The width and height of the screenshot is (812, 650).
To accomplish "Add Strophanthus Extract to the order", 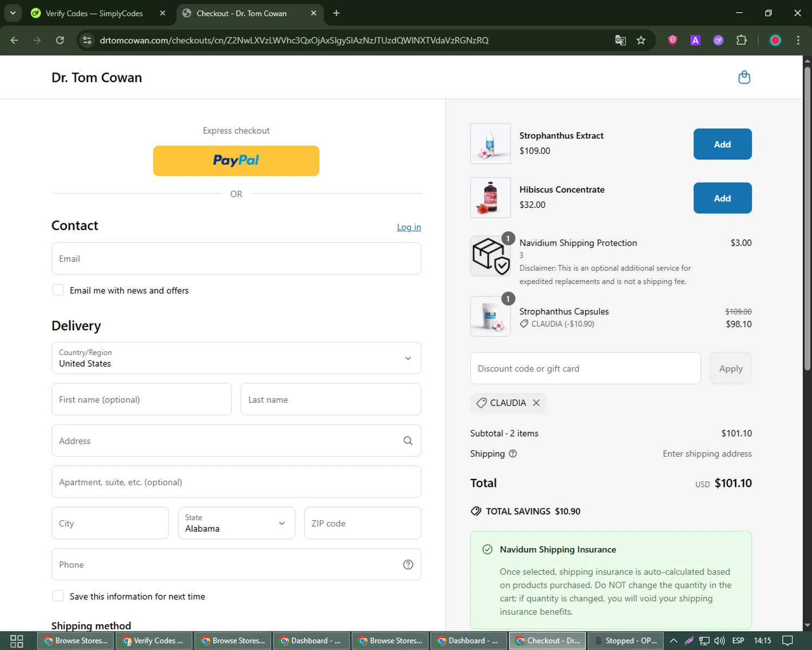I will coord(722,144).
